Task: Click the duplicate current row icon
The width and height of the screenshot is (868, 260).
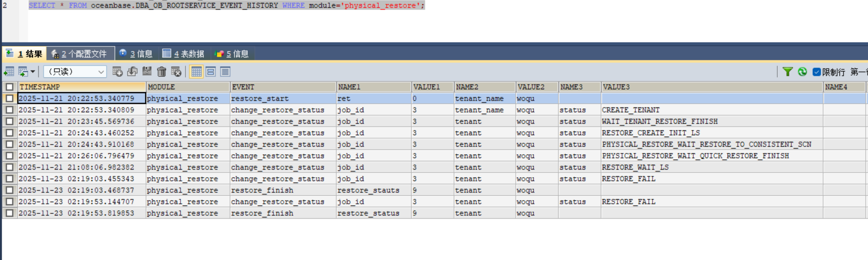Action: tap(132, 72)
